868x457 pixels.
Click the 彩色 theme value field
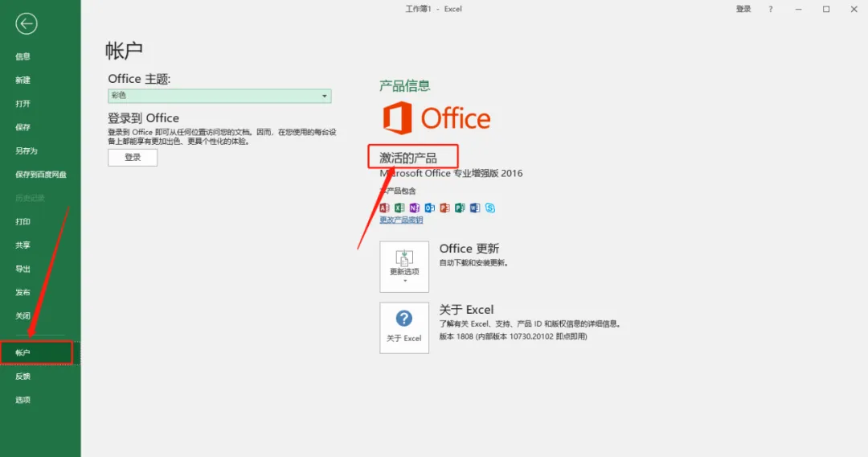pyautogui.click(x=219, y=96)
